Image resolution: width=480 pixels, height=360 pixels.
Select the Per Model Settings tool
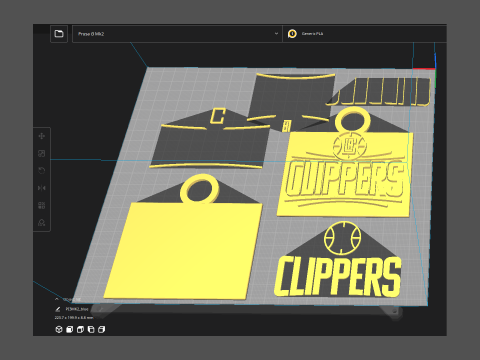[42, 205]
